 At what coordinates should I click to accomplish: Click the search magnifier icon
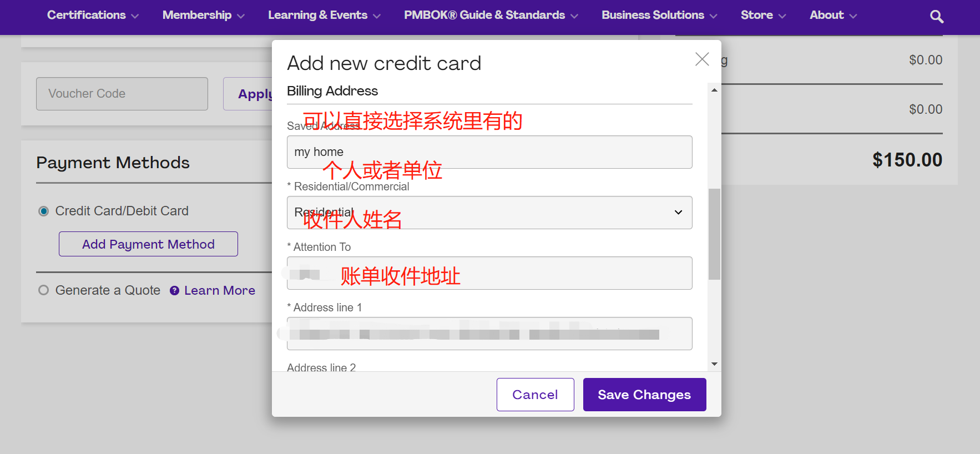[x=936, y=17]
